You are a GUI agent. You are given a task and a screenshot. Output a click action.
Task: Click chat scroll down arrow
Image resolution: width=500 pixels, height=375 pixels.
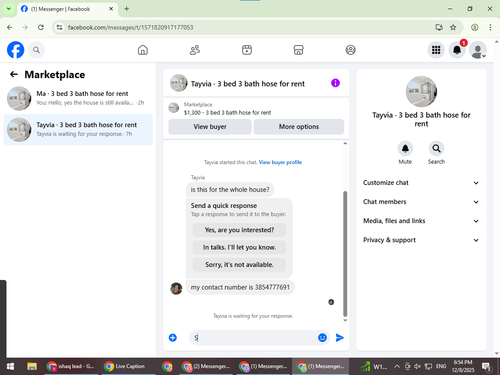[x=345, y=320]
